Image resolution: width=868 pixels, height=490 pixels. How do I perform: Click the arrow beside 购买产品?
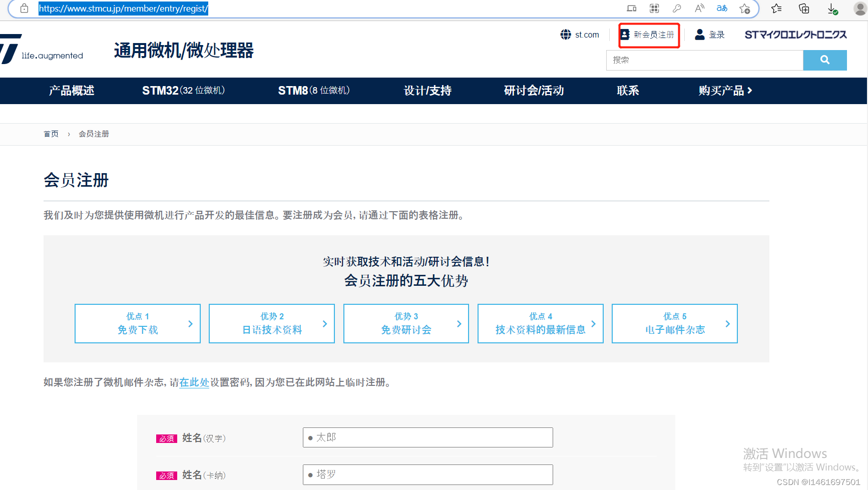click(x=749, y=91)
